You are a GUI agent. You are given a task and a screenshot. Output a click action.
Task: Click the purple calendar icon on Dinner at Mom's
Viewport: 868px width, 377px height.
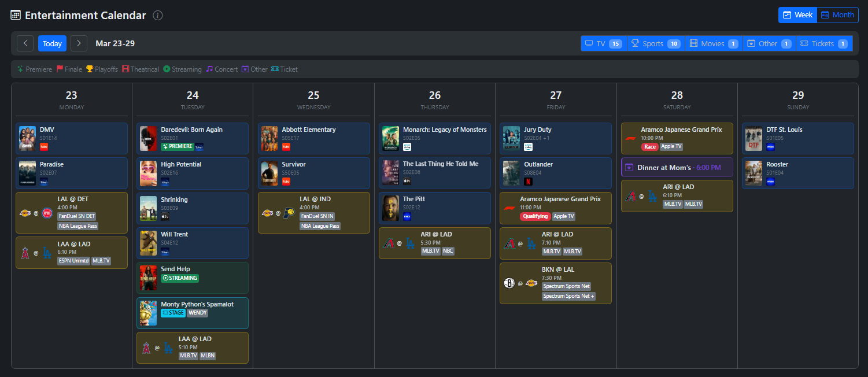pos(629,167)
